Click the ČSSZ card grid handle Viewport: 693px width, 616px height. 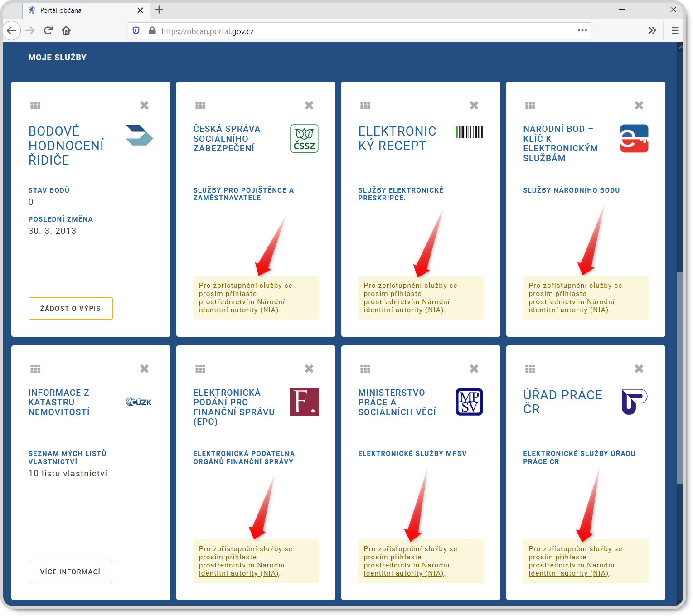(200, 106)
